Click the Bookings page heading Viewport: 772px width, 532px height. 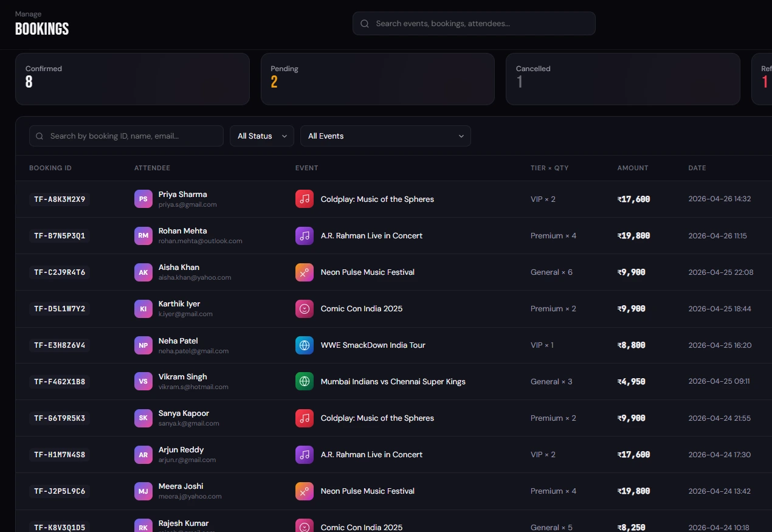pyautogui.click(x=42, y=29)
